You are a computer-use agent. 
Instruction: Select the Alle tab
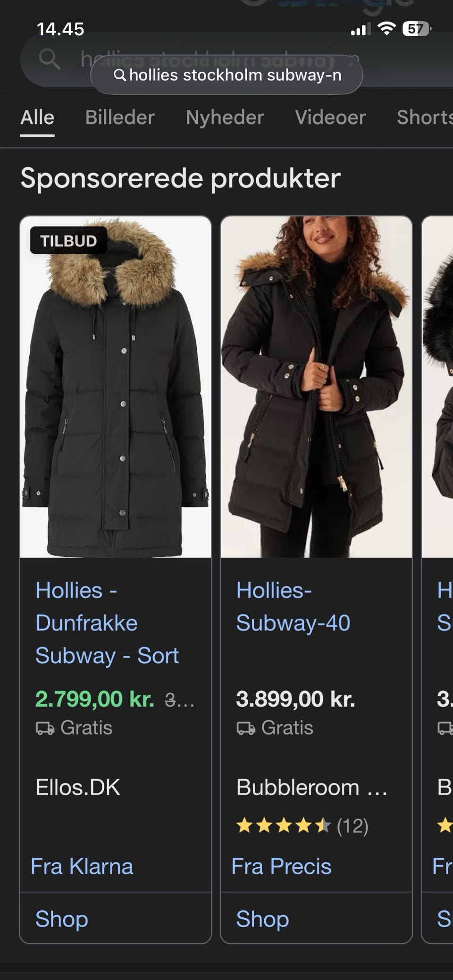pyautogui.click(x=37, y=117)
